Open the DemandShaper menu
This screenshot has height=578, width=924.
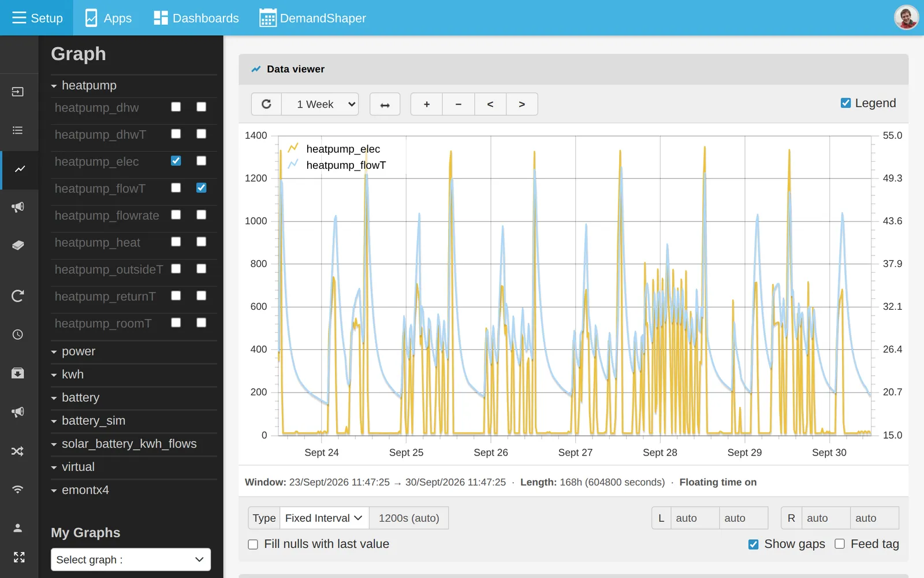click(312, 18)
